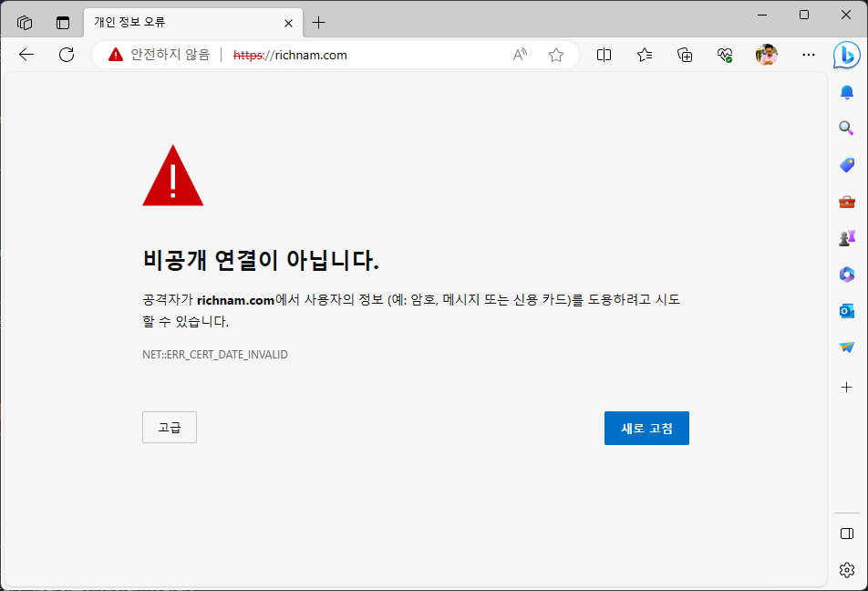The width and height of the screenshot is (868, 591).
Task: Maximize the browser window
Action: (x=804, y=15)
